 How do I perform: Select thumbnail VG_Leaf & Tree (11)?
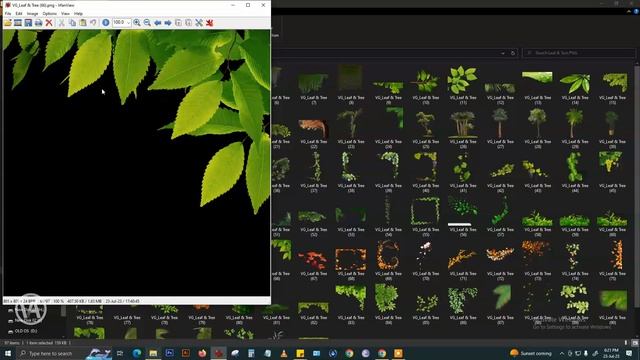(462, 85)
